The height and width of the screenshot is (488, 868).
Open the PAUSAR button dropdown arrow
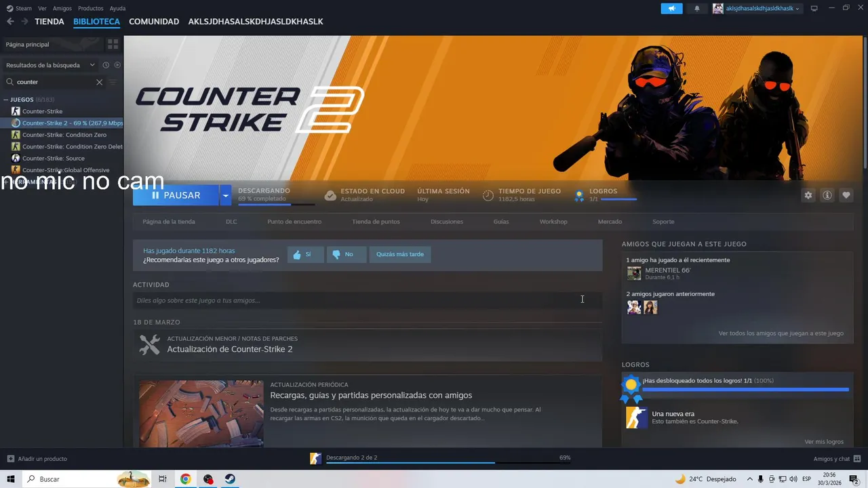[225, 195]
